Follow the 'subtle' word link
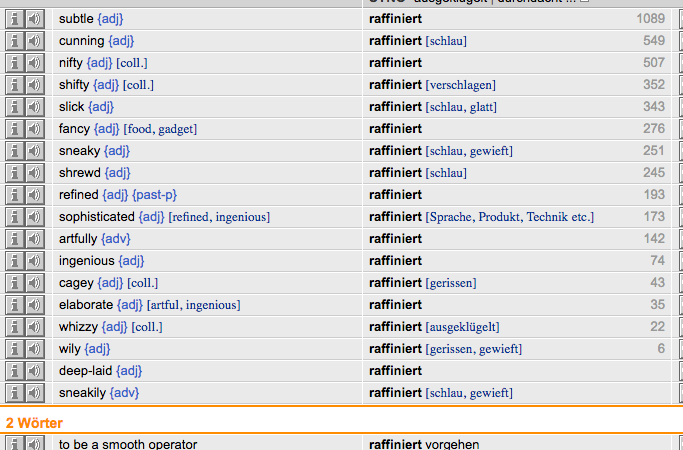Viewport: 683px width, 450px height. point(76,19)
